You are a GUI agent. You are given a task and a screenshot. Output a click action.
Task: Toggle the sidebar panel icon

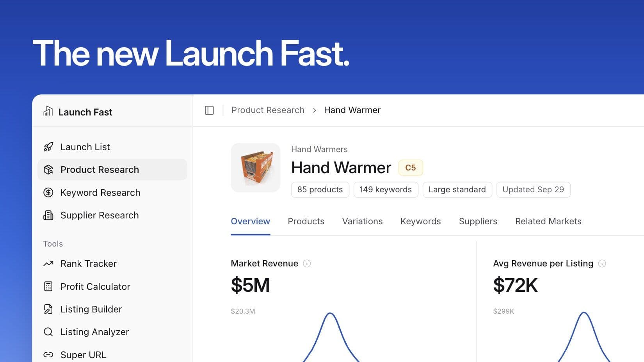tap(209, 110)
